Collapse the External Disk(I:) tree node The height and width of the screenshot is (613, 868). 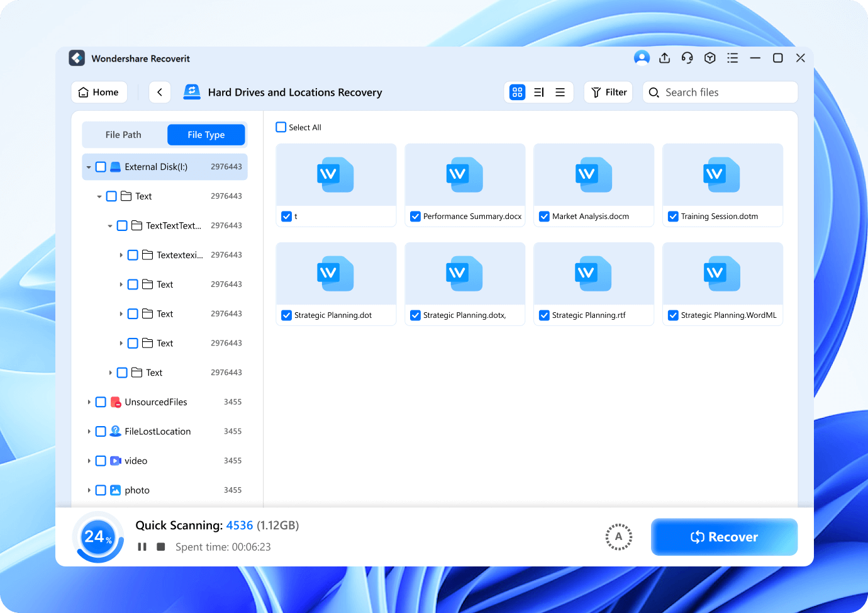(x=89, y=167)
